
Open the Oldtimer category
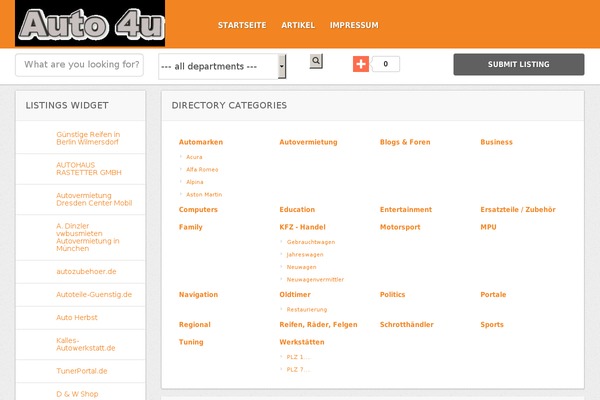295,294
